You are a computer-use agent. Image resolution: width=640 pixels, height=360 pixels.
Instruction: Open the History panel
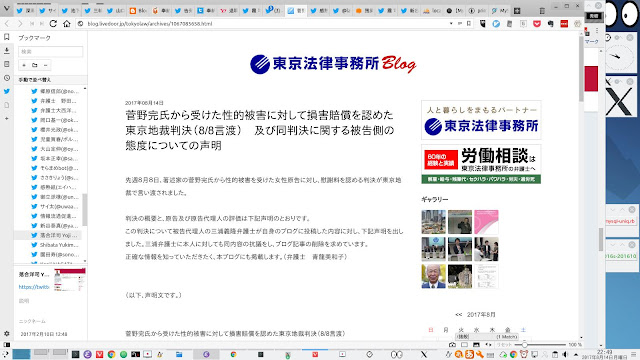(7, 78)
